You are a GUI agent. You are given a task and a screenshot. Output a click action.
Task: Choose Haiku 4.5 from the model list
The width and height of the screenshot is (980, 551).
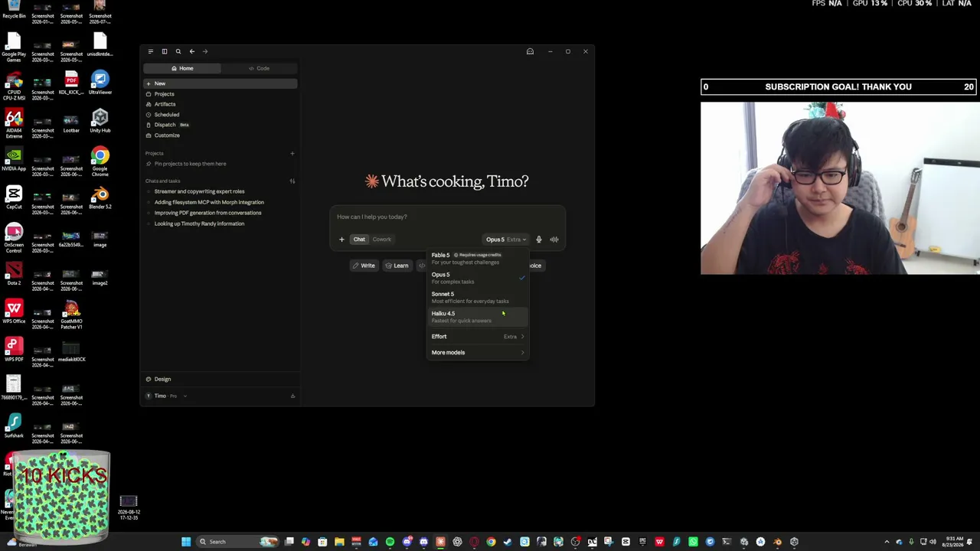click(478, 317)
